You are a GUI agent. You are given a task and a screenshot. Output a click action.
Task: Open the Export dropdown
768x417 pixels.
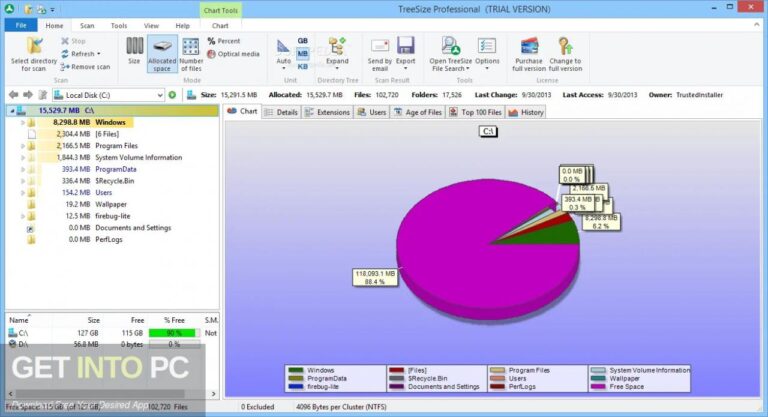[x=406, y=54]
